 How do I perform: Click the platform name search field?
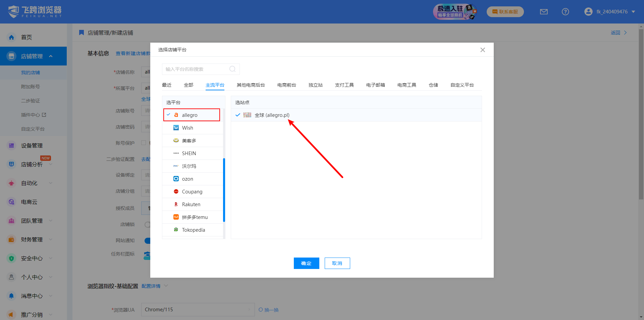click(201, 69)
